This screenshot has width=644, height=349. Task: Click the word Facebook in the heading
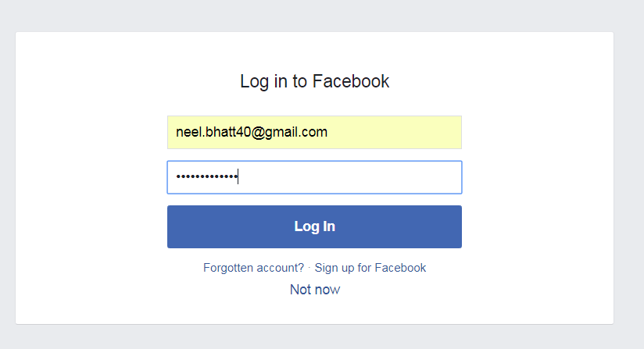point(351,81)
